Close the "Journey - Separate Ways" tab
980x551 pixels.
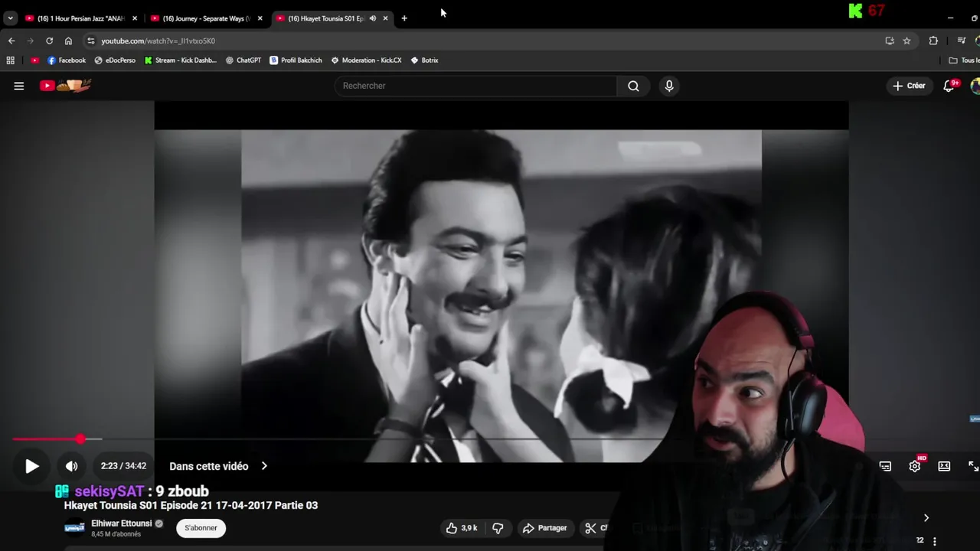pos(260,18)
